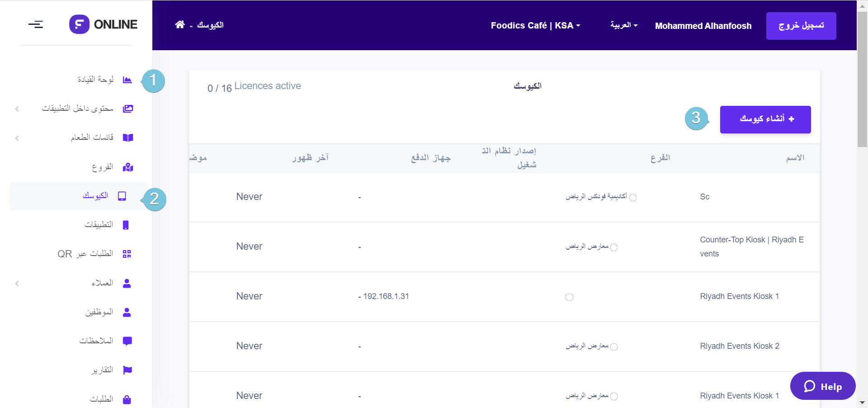Click the logout (تسجيل خروج) button
This screenshot has width=868, height=408.
801,26
